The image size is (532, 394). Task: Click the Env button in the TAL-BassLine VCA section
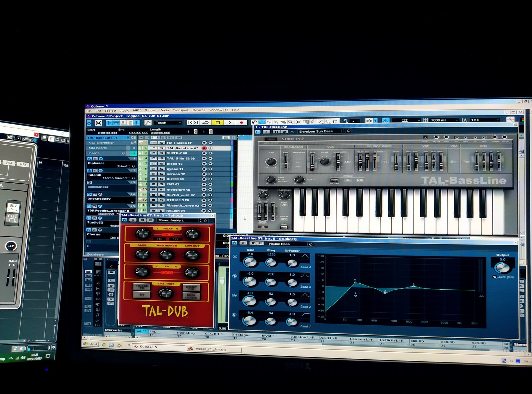pos(453,162)
